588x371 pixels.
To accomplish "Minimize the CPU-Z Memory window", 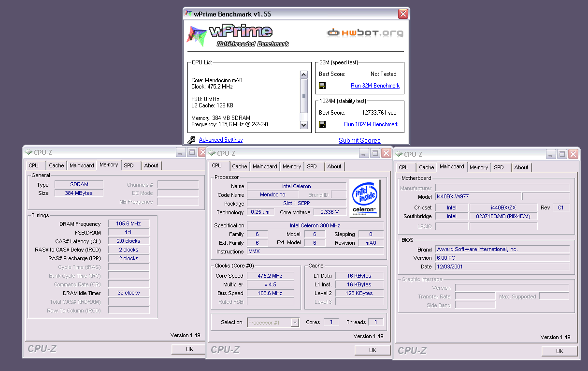I will coord(181,152).
